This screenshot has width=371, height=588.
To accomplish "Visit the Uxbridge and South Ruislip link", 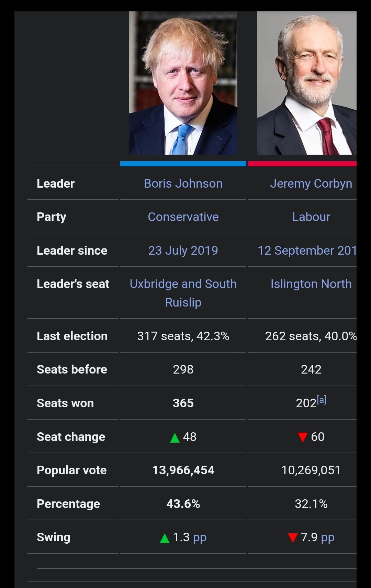I will (183, 293).
